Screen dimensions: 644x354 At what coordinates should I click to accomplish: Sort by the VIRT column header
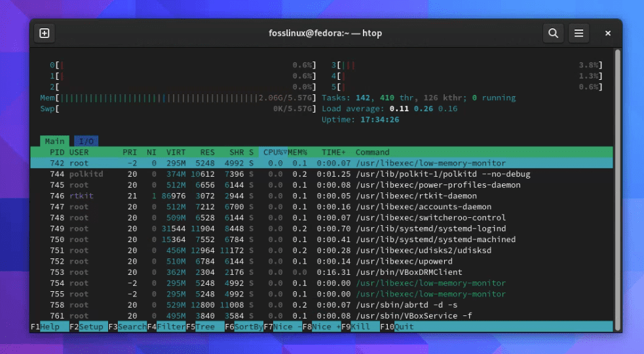[176, 152]
